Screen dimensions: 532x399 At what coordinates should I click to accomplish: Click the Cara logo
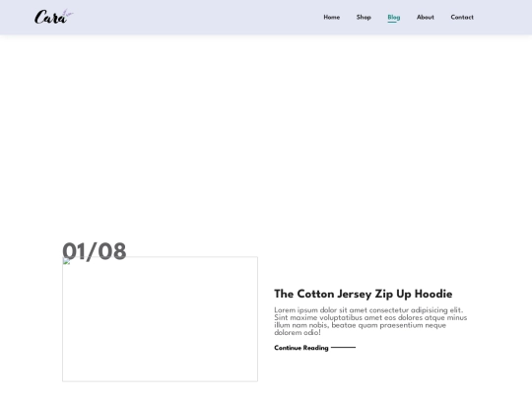coord(54,17)
